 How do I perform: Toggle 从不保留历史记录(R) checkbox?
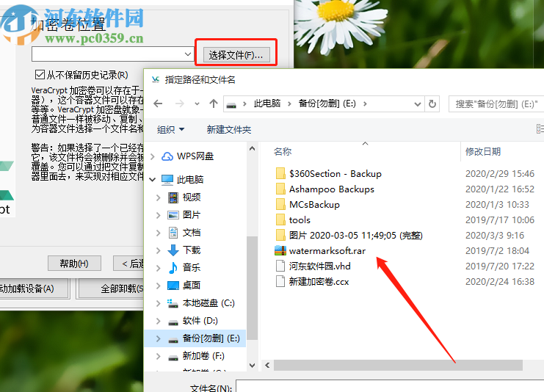(40, 75)
